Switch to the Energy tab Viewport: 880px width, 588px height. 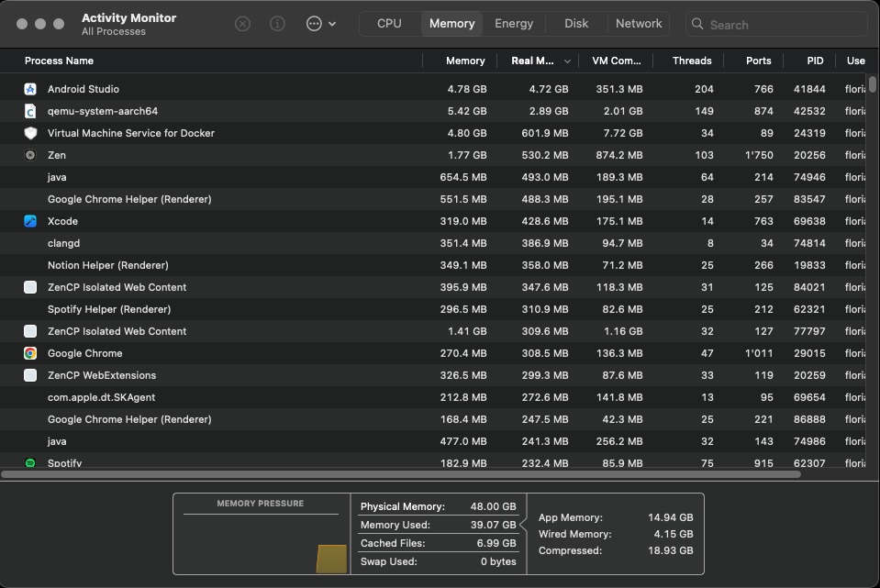click(x=514, y=24)
